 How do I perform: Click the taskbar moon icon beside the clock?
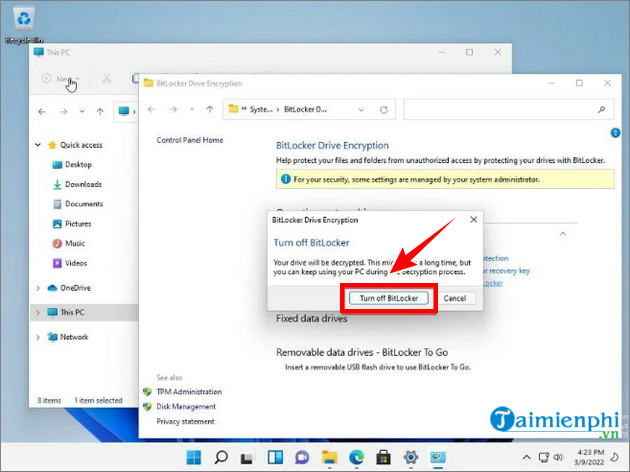(x=615, y=457)
